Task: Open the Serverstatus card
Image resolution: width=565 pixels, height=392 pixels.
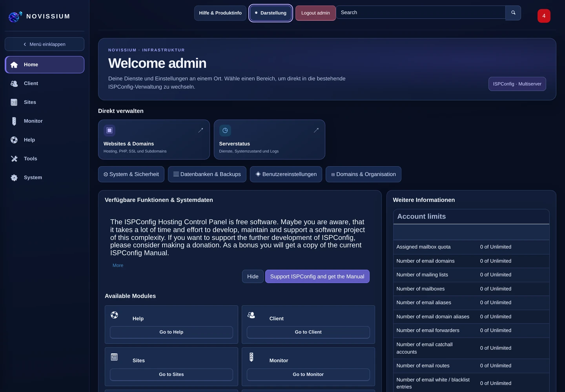Action: pos(270,140)
